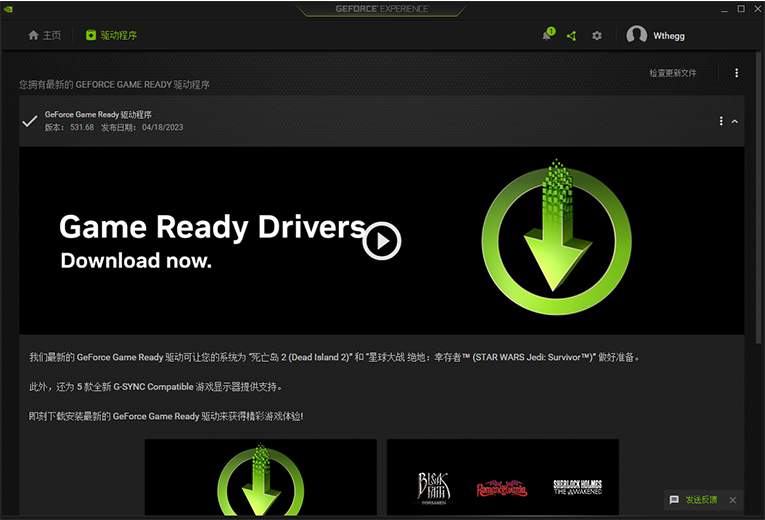Open Wthegg account name
The image size is (765, 520).
point(669,36)
